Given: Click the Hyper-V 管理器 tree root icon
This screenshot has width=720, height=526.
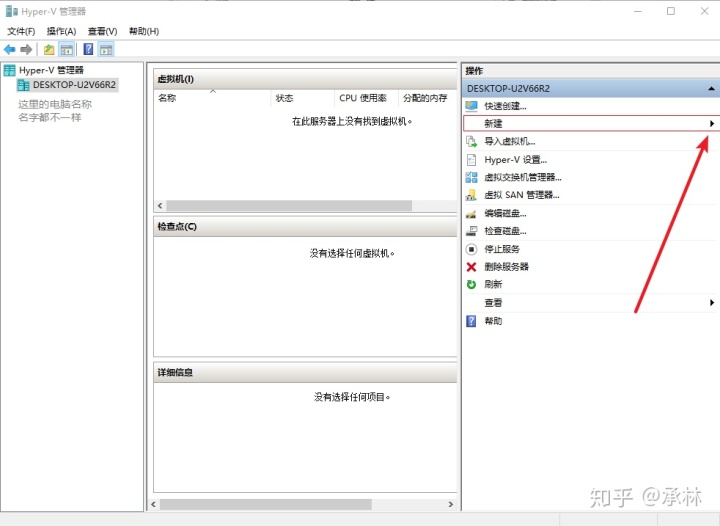Looking at the screenshot, I should 9,70.
